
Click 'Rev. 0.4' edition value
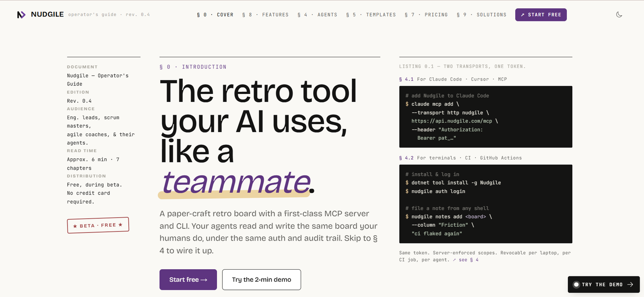click(79, 101)
